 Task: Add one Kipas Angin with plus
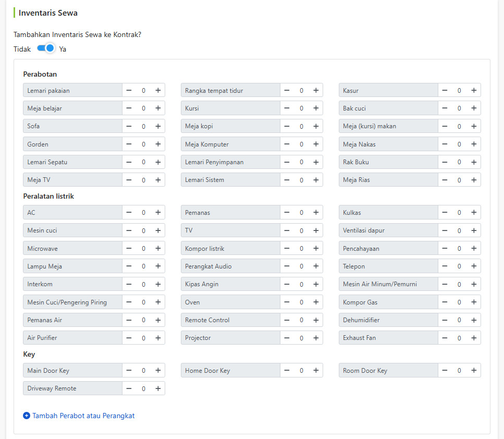[x=316, y=284]
